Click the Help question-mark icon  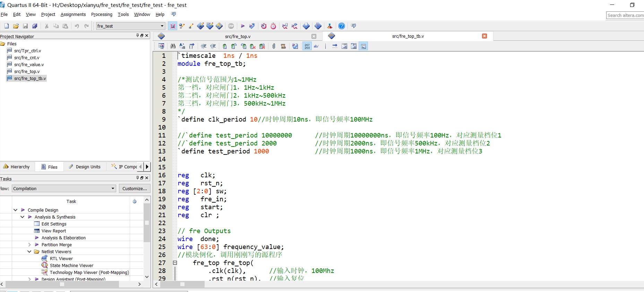(x=342, y=26)
